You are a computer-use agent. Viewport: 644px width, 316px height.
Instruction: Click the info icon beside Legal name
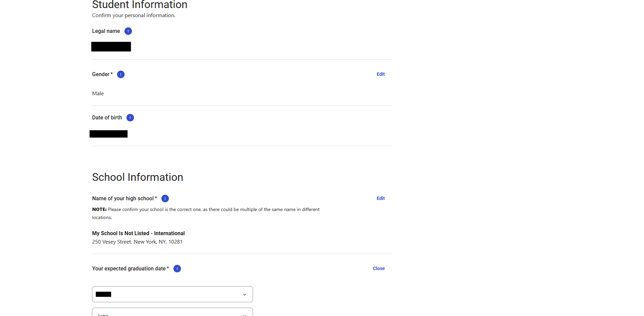tap(128, 31)
